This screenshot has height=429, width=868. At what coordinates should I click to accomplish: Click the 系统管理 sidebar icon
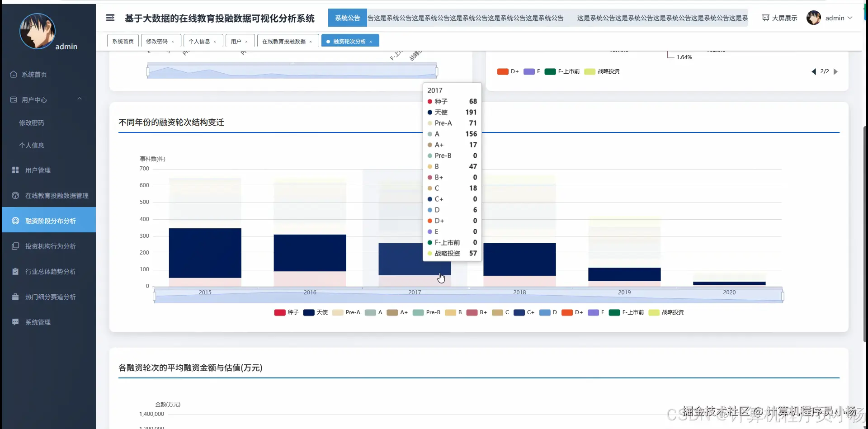15,322
